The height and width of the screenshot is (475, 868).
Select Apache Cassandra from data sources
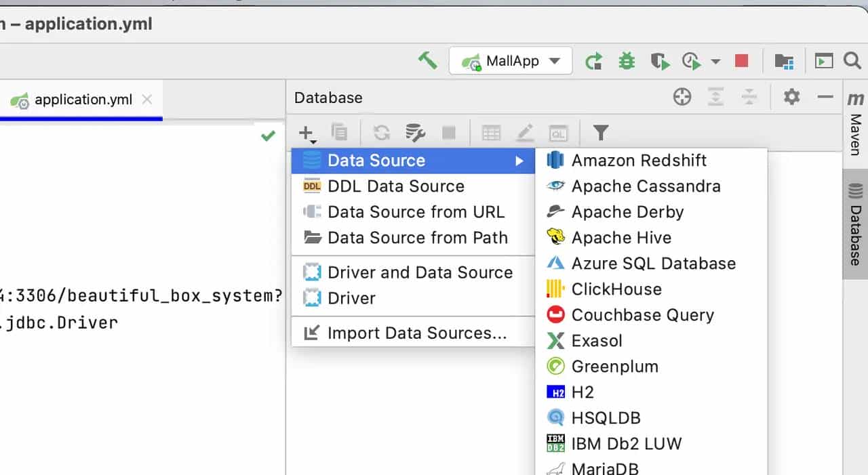(646, 186)
